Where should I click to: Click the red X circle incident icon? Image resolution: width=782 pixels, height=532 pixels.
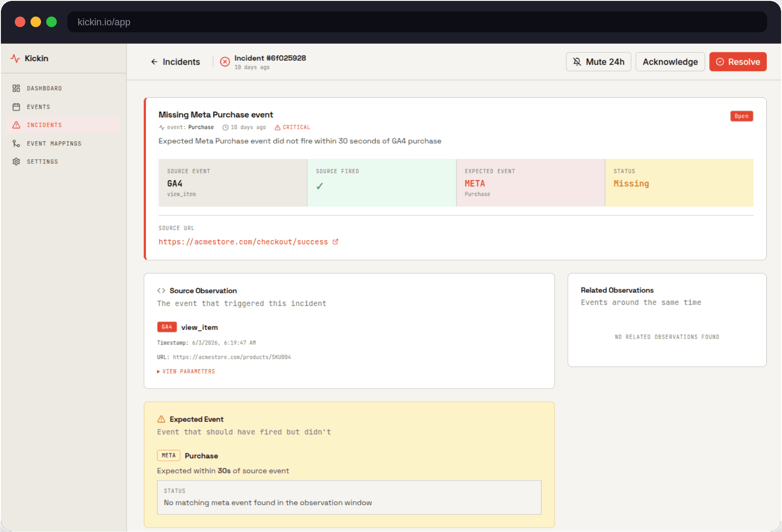225,62
